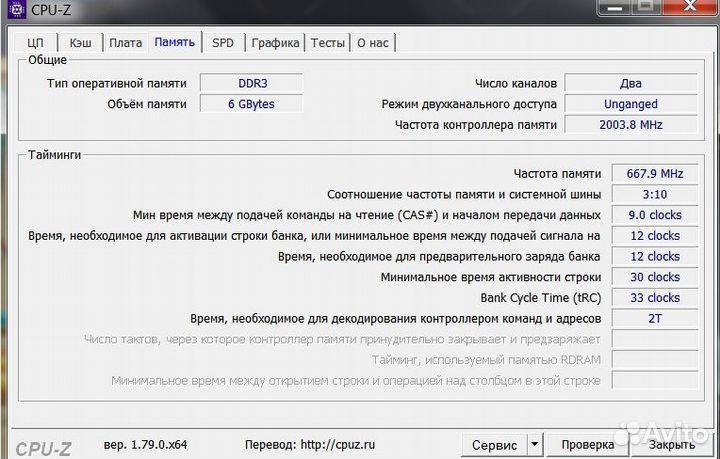Click the CPU-Z app icon in title bar
The width and height of the screenshot is (720, 459).
point(17,9)
